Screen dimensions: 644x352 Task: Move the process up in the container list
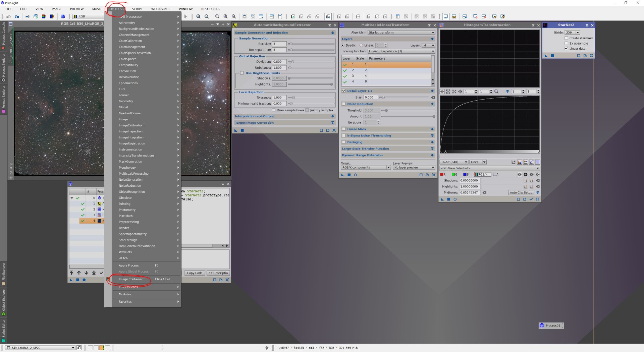coord(79,273)
